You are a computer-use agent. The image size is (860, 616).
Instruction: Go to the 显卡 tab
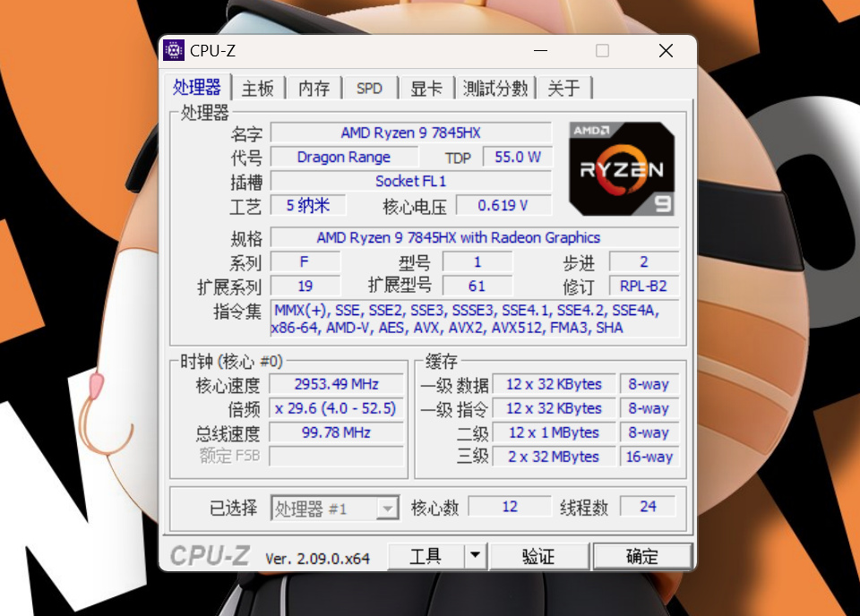[426, 89]
